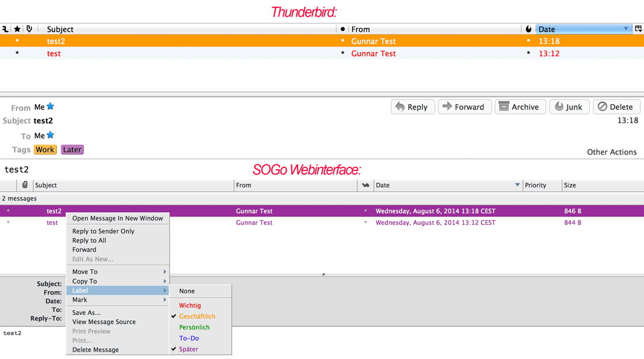Viewport: 644px width, 359px height.
Task: Click the SOGo attachment paperclip column icon
Action: click(25, 185)
